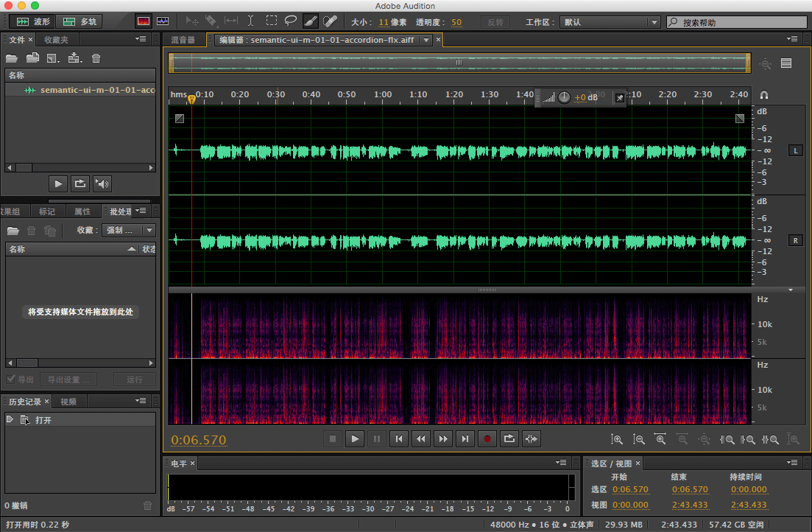Open editor file dropdown arrow

(x=426, y=40)
